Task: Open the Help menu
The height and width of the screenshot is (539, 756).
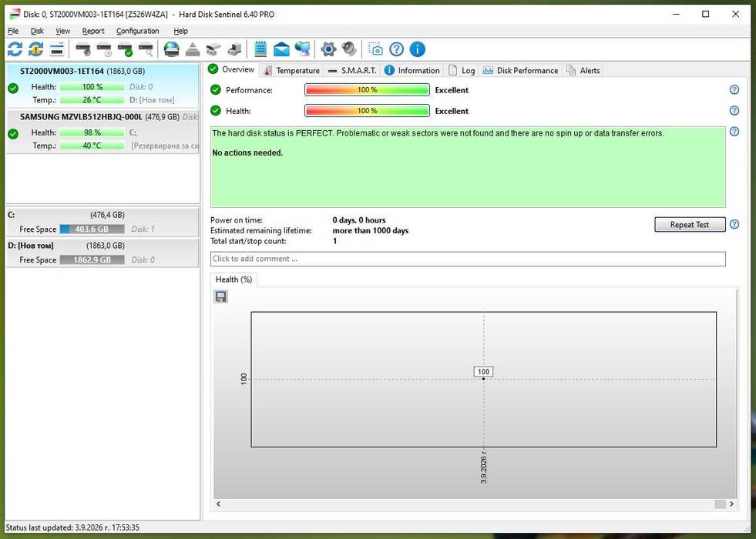Action: [x=181, y=31]
